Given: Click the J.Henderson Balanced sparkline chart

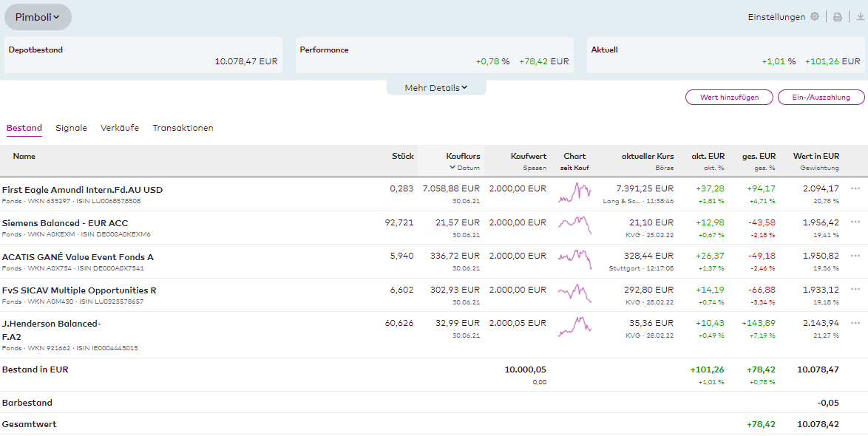Looking at the screenshot, I should click(574, 327).
